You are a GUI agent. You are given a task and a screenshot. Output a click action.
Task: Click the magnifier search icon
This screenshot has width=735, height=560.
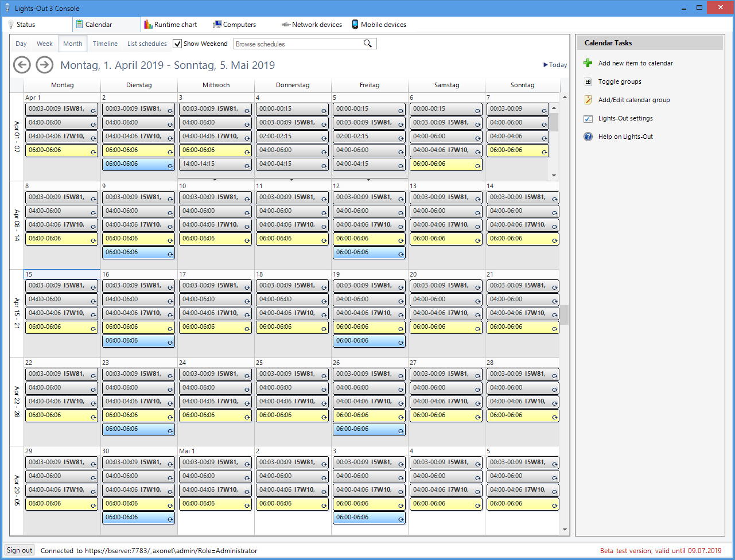tap(368, 44)
